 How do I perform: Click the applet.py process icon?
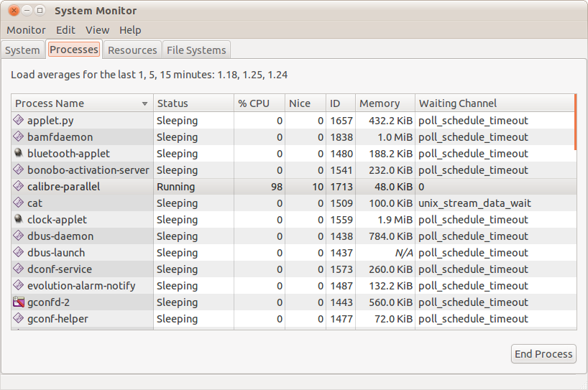pos(19,121)
